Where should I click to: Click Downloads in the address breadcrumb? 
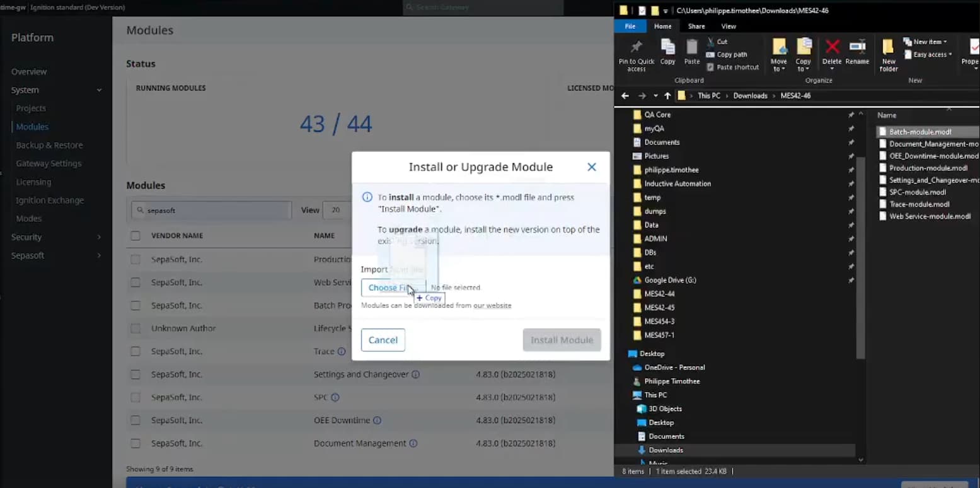(x=750, y=96)
